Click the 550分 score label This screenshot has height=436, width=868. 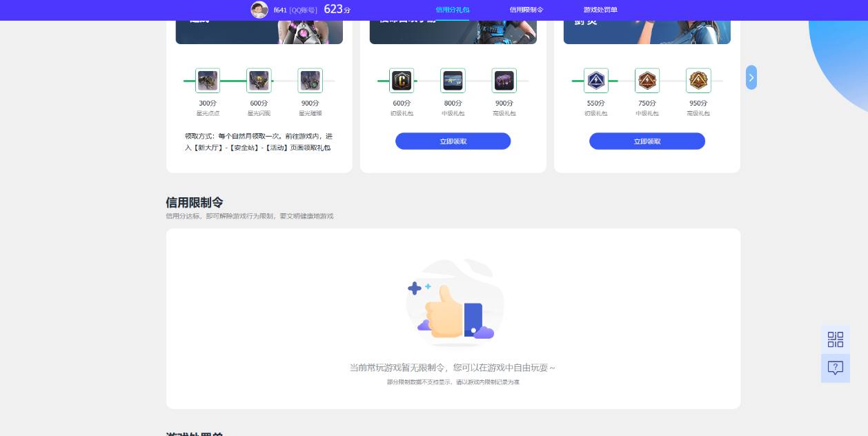coord(596,103)
